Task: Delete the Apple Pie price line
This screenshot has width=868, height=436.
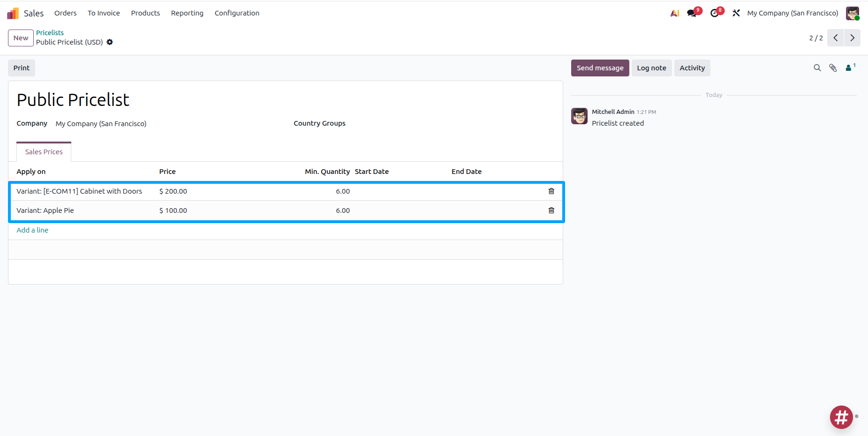Action: (551, 210)
